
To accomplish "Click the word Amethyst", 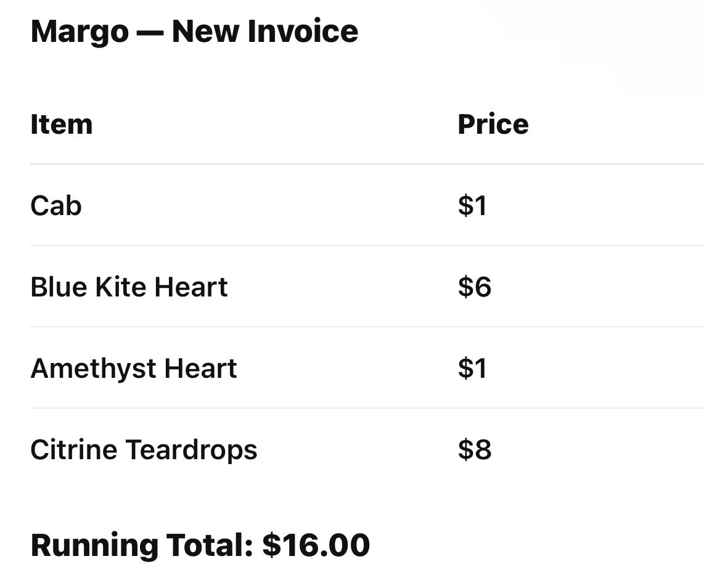I will pyautogui.click(x=93, y=370).
